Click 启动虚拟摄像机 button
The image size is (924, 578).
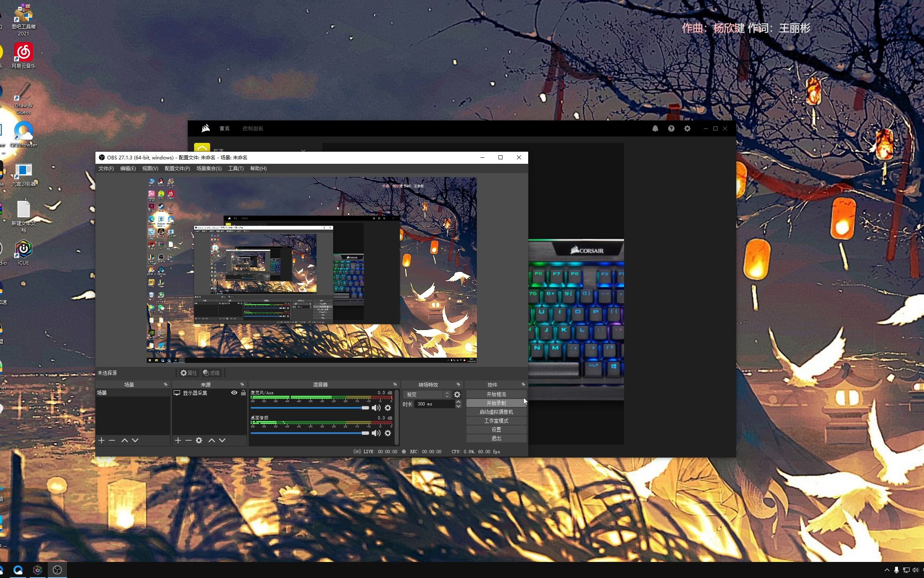[496, 412]
